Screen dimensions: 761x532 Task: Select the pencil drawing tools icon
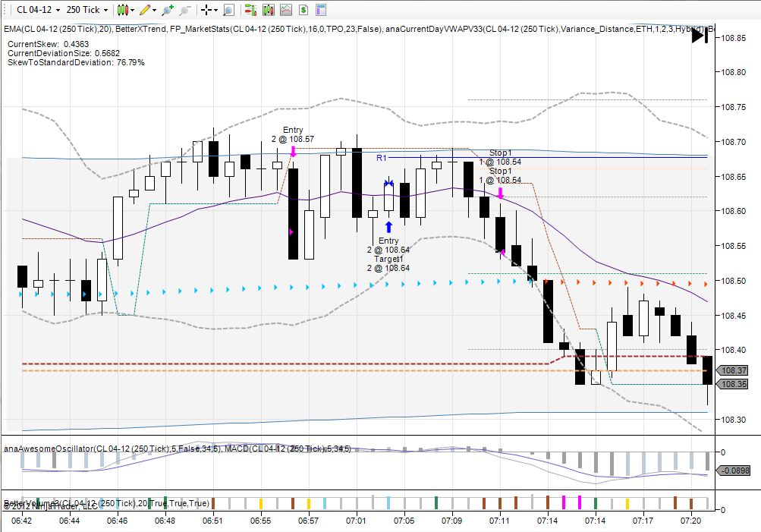(145, 10)
